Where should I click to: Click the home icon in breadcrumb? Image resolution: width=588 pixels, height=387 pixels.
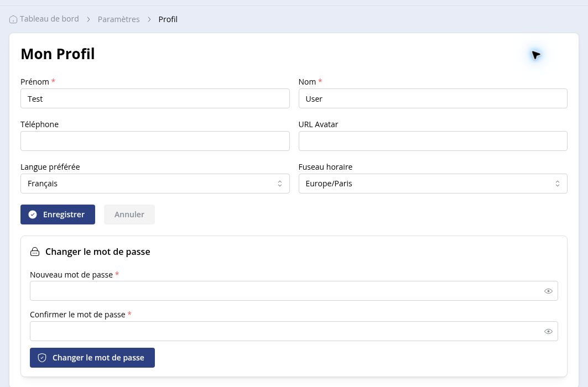(13, 19)
